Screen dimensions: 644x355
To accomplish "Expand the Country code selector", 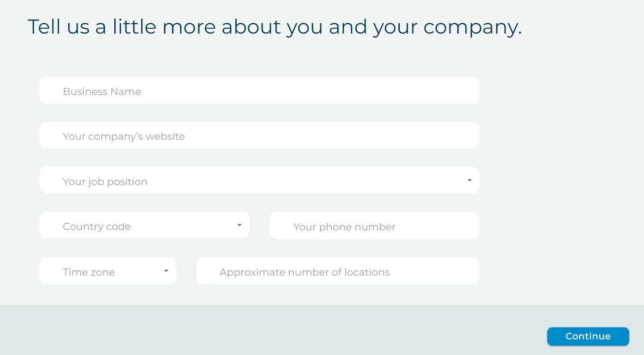I will point(144,225).
